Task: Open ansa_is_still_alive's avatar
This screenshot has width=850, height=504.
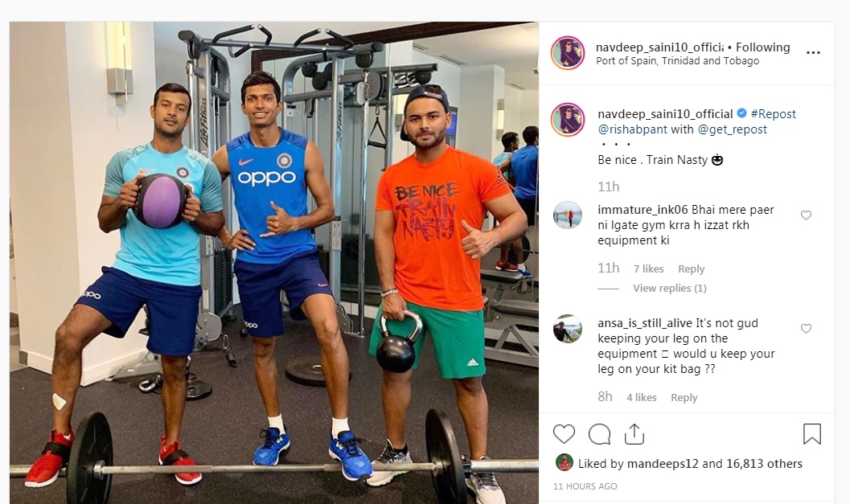Action: [568, 329]
